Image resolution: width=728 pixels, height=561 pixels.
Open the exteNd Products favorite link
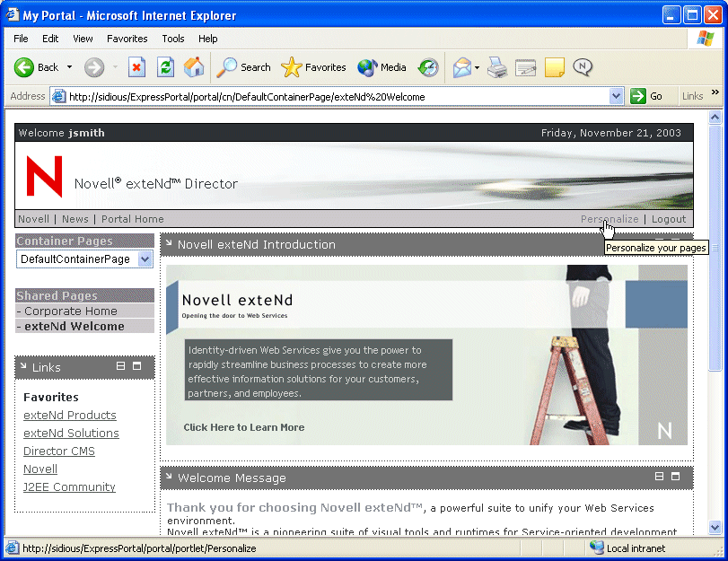(x=70, y=416)
